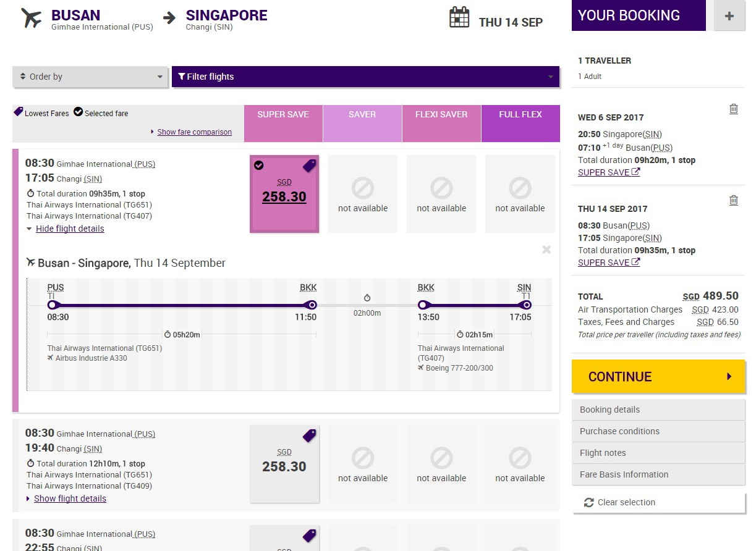Click the THU 14 SEP date text
Screen dimensions: 756x551
click(x=511, y=22)
